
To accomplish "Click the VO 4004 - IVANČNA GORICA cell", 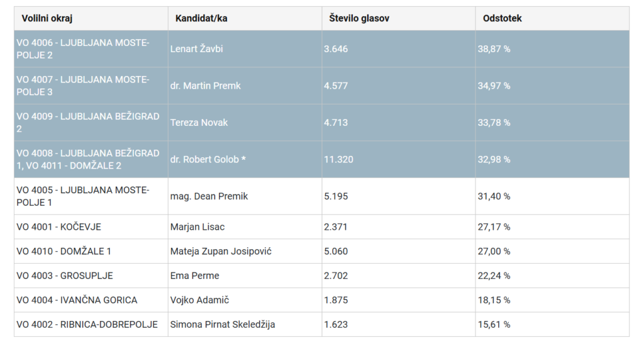I will [x=77, y=300].
